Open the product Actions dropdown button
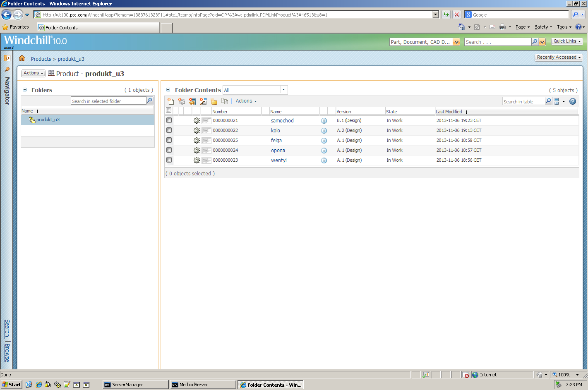 pyautogui.click(x=33, y=73)
